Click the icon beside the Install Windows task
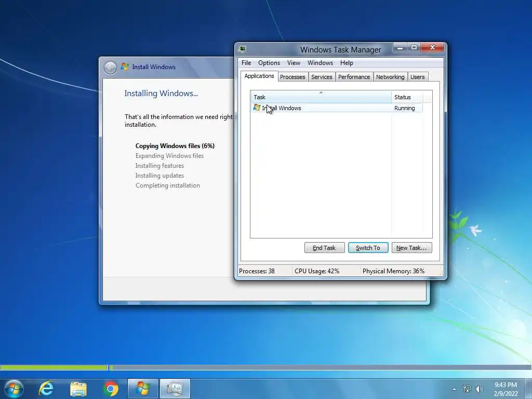 point(257,108)
